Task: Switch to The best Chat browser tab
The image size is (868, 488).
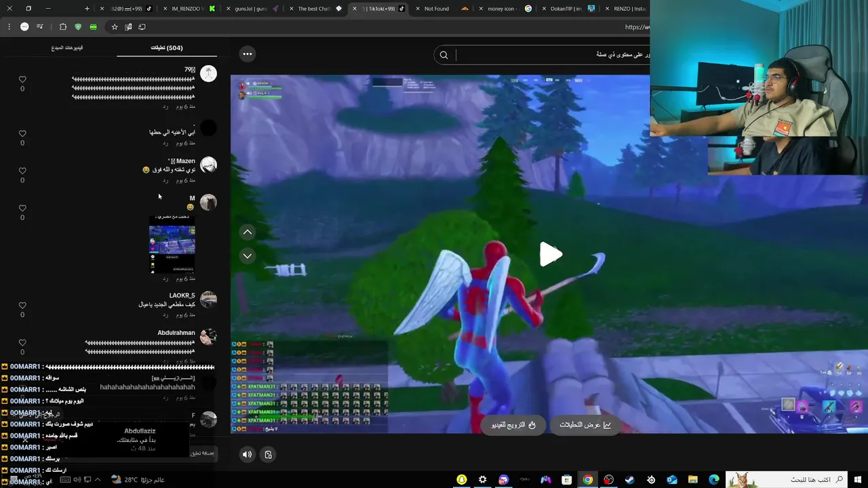Action: [314, 9]
